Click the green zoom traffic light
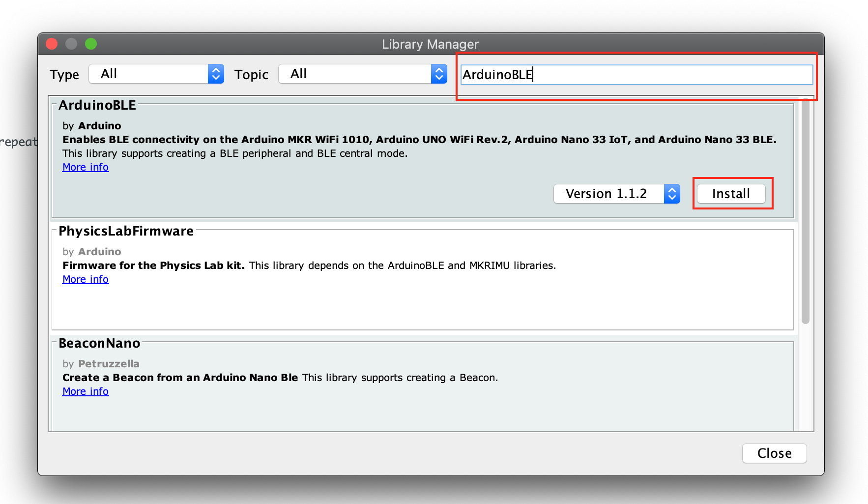Image resolution: width=868 pixels, height=504 pixels. [91, 44]
